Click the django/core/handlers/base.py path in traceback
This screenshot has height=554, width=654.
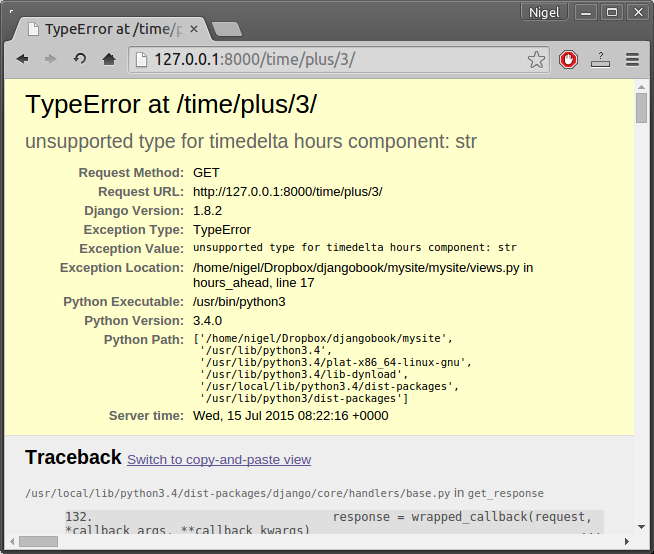[x=238, y=494]
